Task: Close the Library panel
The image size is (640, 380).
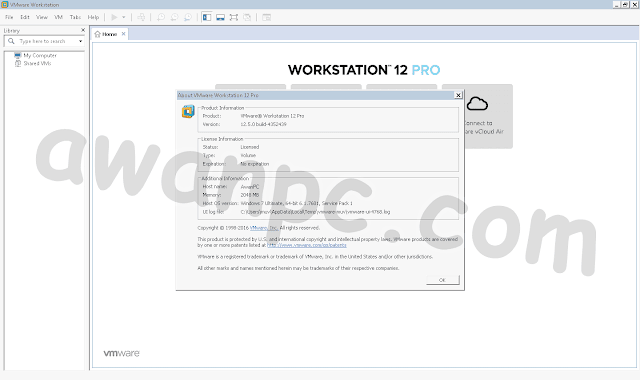Action: [x=83, y=30]
